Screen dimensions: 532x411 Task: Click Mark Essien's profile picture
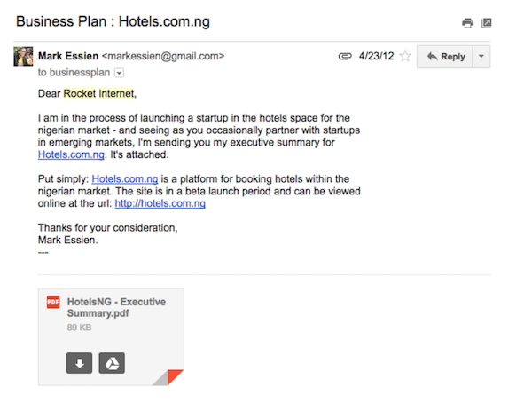(23, 57)
